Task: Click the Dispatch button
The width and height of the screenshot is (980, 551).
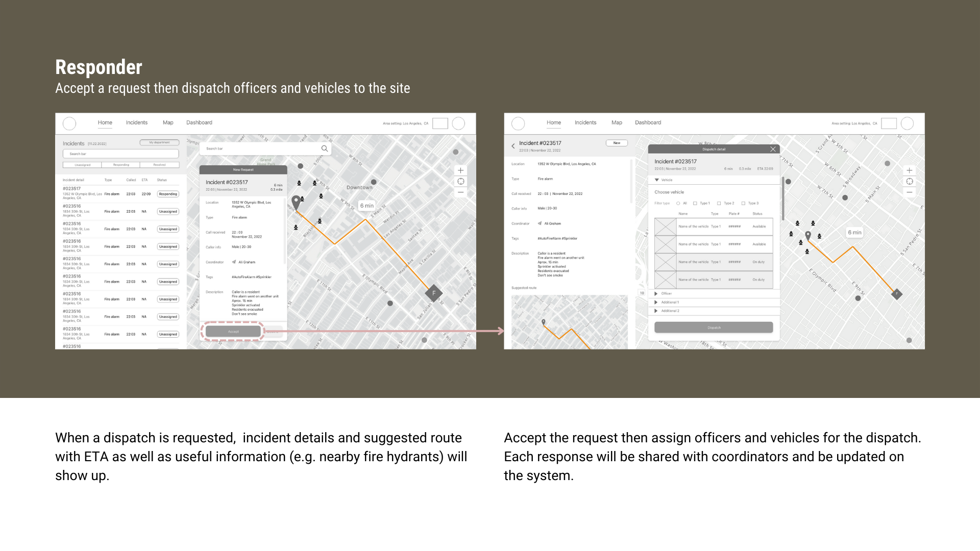Action: (714, 328)
